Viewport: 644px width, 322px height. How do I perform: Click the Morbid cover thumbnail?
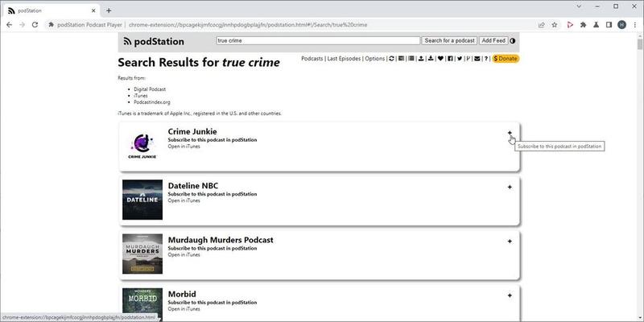point(142,305)
